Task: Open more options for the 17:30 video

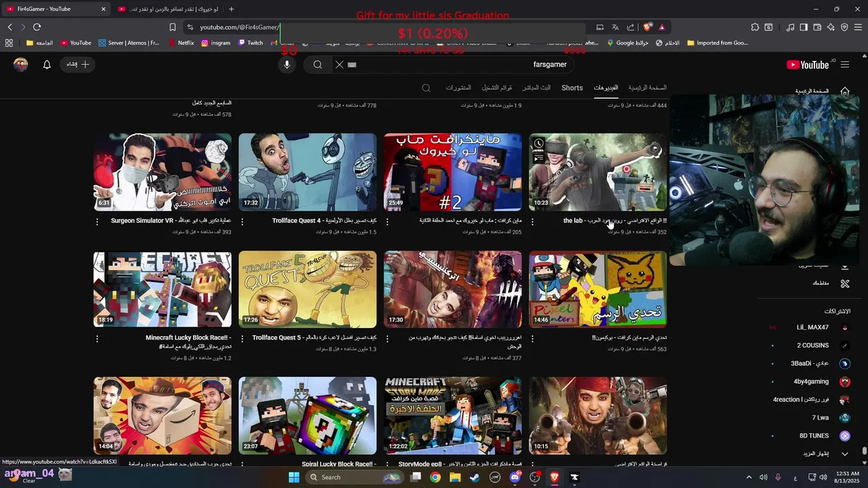Action: pyautogui.click(x=387, y=338)
